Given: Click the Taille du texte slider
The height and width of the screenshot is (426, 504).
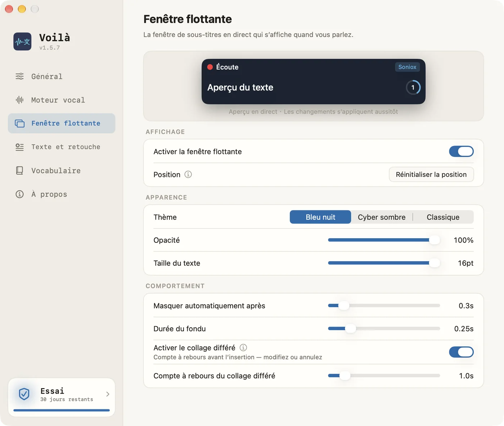Looking at the screenshot, I should 384,263.
